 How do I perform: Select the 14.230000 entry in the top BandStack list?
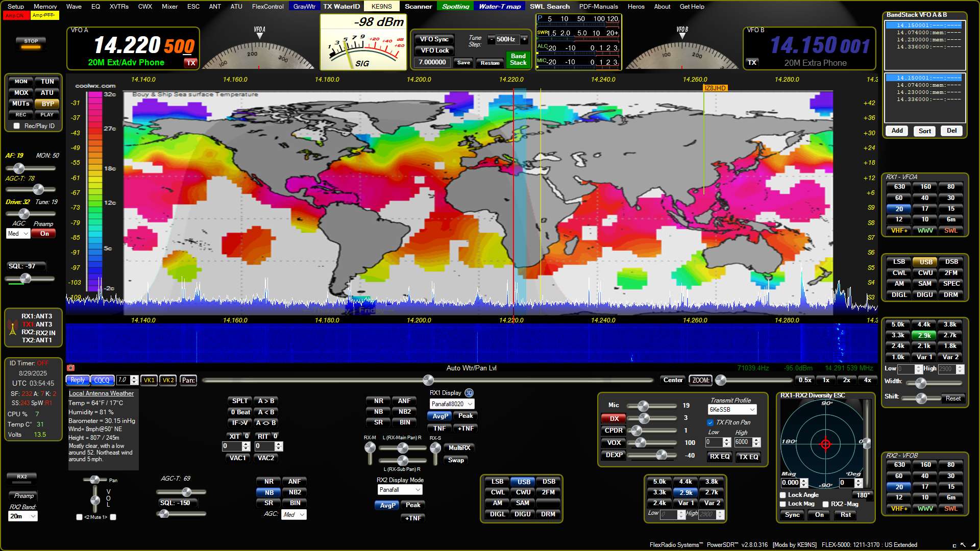(x=928, y=40)
